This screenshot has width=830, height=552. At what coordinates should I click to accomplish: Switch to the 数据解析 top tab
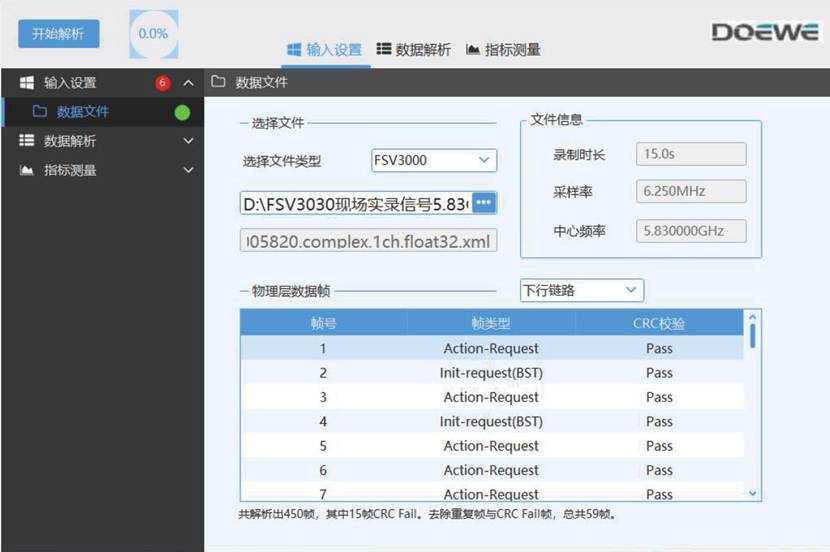(413, 49)
